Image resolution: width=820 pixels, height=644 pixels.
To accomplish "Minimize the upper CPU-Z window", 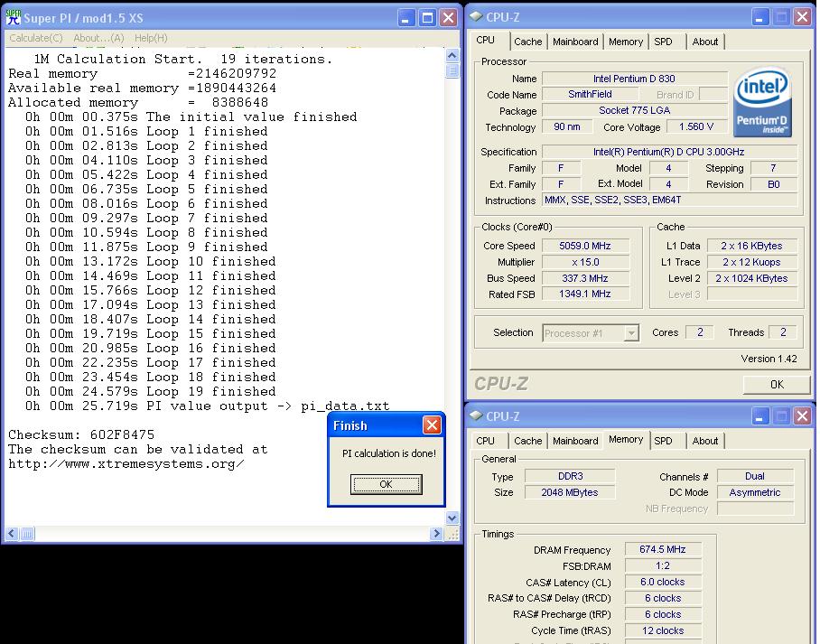I will [x=760, y=17].
